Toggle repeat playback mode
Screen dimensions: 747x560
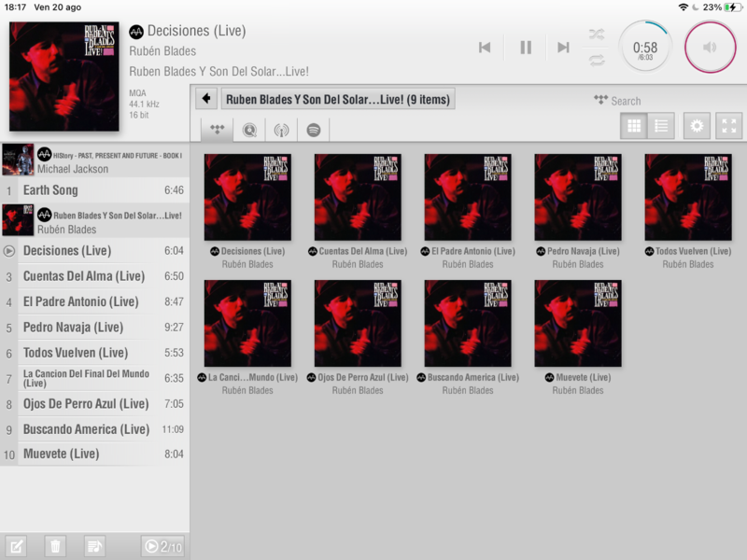(x=597, y=60)
